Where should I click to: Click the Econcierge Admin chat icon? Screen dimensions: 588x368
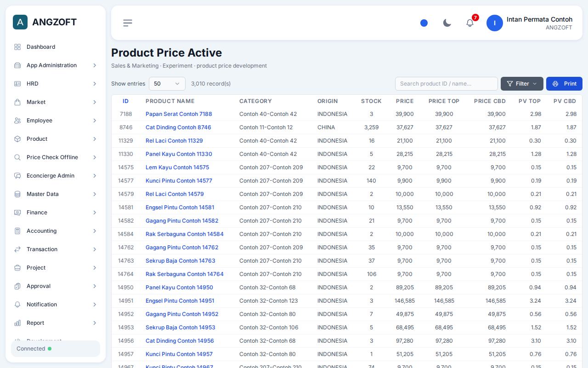coord(17,176)
